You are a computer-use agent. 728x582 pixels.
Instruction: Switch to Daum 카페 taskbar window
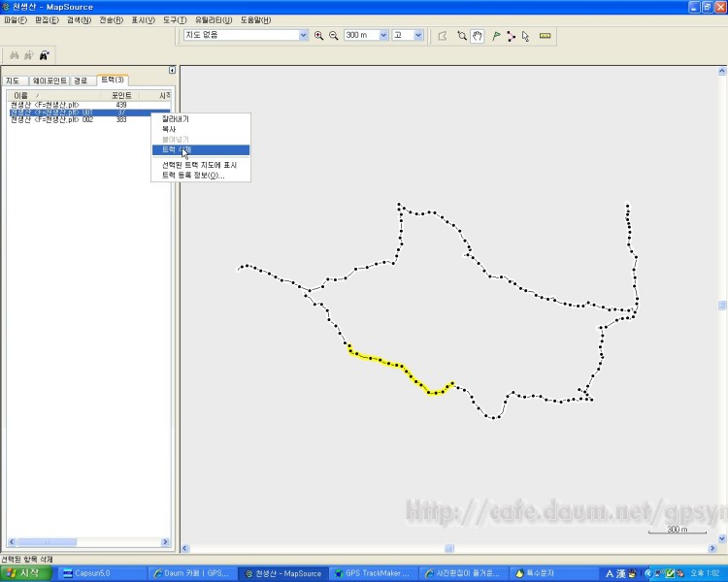[193, 573]
